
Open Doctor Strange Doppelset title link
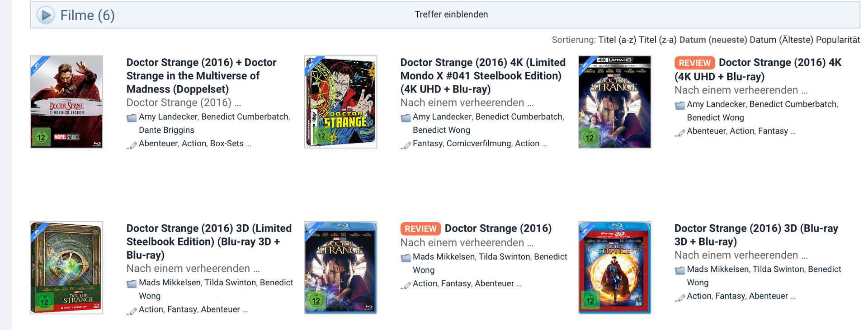pos(201,75)
